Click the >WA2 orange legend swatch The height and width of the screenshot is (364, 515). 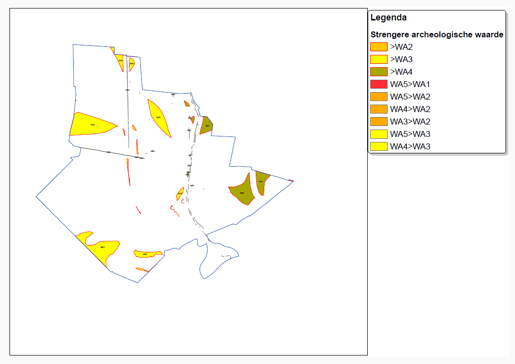379,47
